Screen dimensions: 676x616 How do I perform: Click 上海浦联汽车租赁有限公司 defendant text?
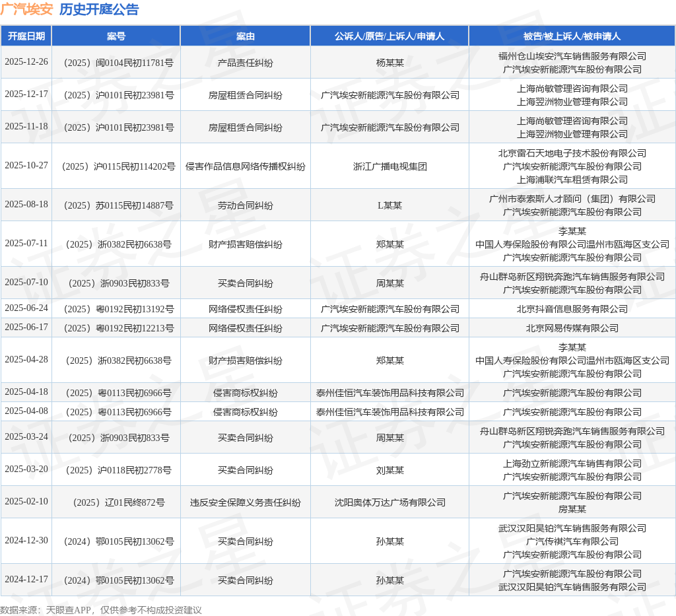(572, 180)
